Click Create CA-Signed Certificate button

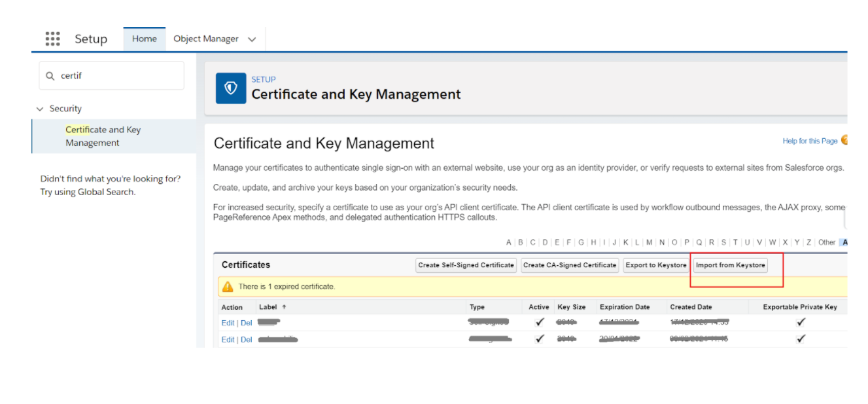[570, 265]
